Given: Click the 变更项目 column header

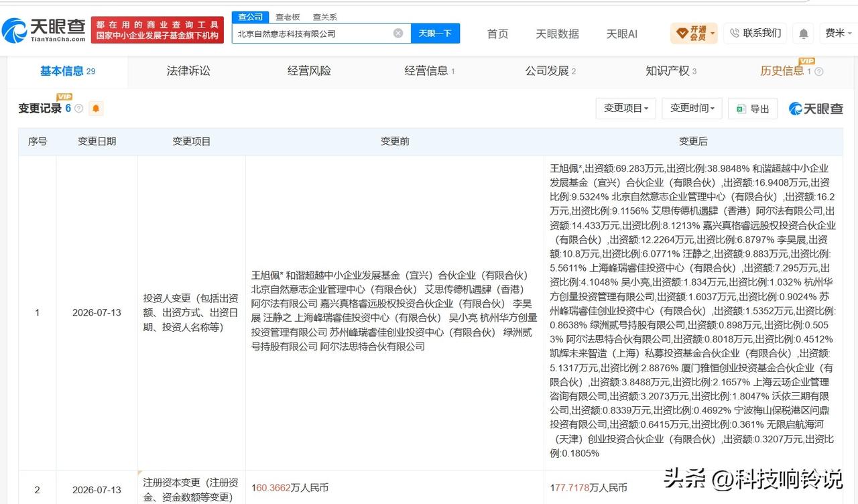Looking at the screenshot, I should [x=191, y=141].
